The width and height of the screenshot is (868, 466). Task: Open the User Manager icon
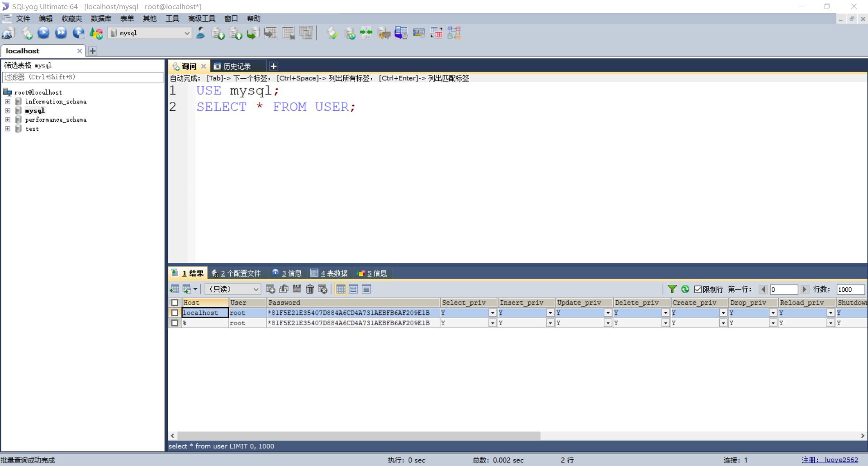pyautogui.click(x=200, y=33)
